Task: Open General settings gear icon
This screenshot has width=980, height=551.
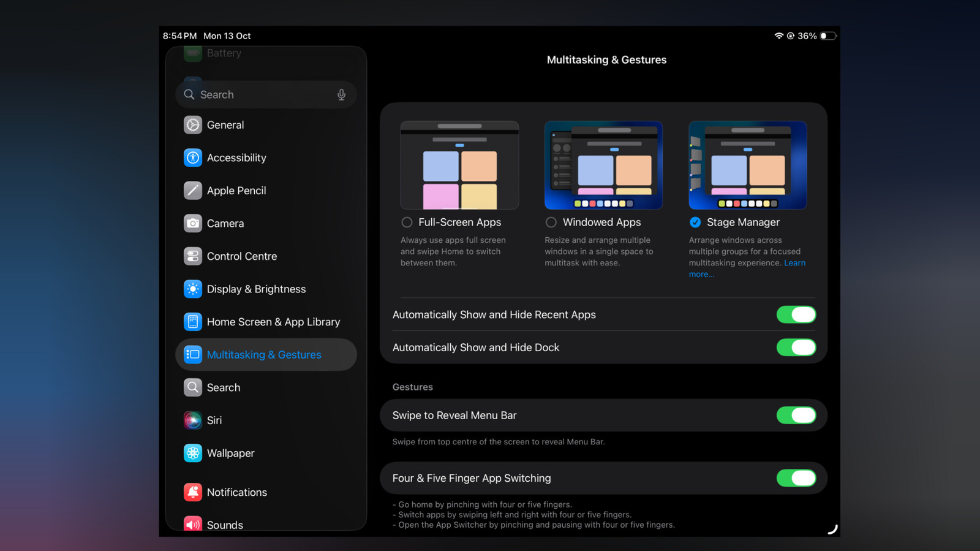Action: (193, 125)
